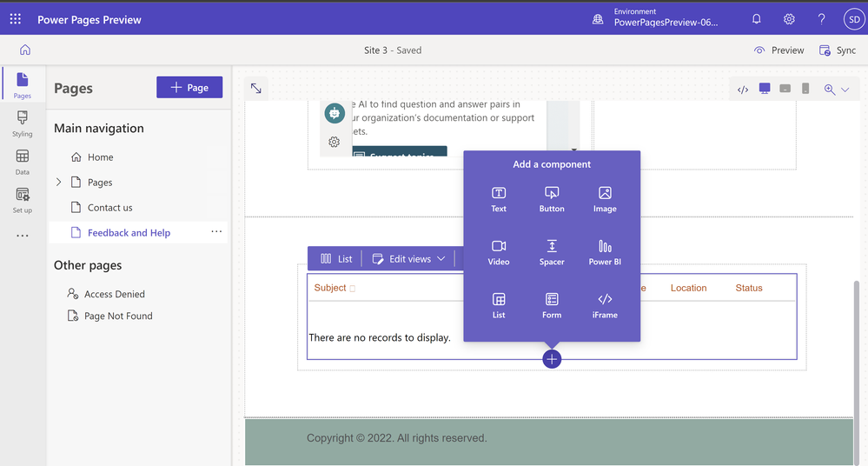Add a List component
Image resolution: width=868 pixels, height=466 pixels.
click(499, 306)
